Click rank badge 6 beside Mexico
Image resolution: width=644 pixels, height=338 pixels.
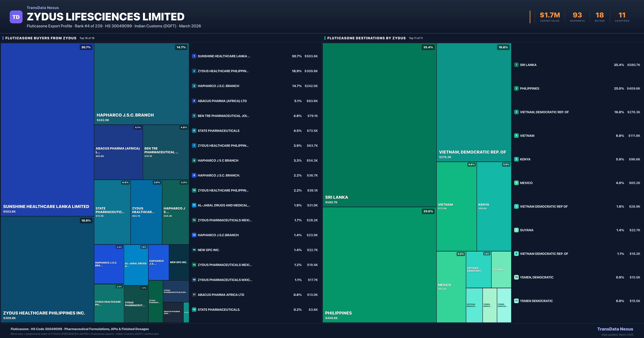(516, 183)
